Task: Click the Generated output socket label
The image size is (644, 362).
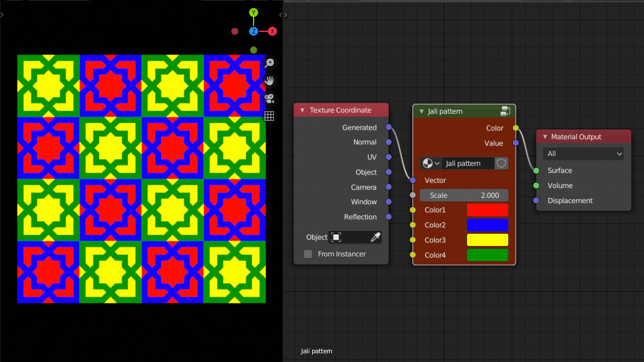Action: [360, 127]
